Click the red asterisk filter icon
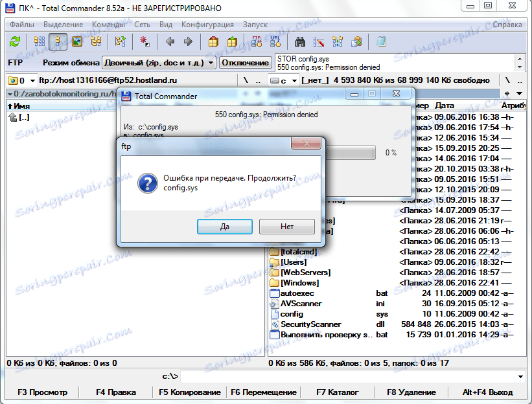The width and height of the screenshot is (532, 404). [145, 41]
